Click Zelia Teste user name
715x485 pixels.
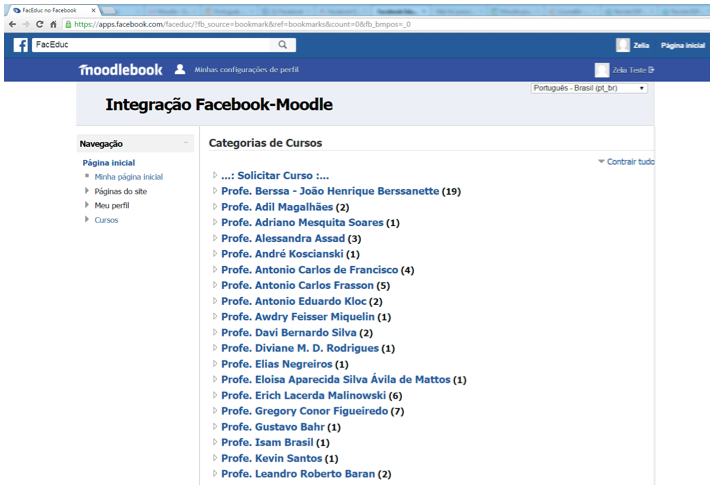pos(629,70)
